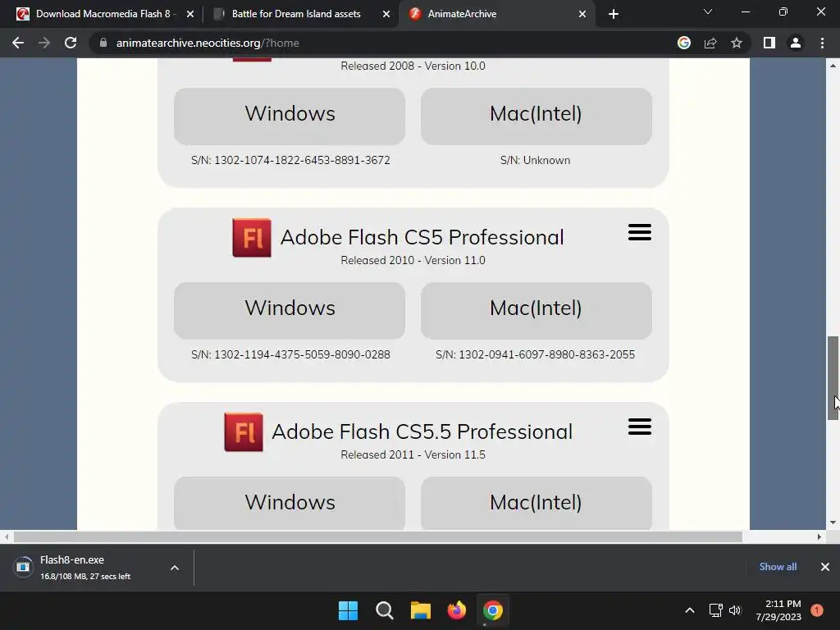This screenshot has width=840, height=630.
Task: Open hamburger menu on Flash CS5 card
Action: pyautogui.click(x=640, y=232)
